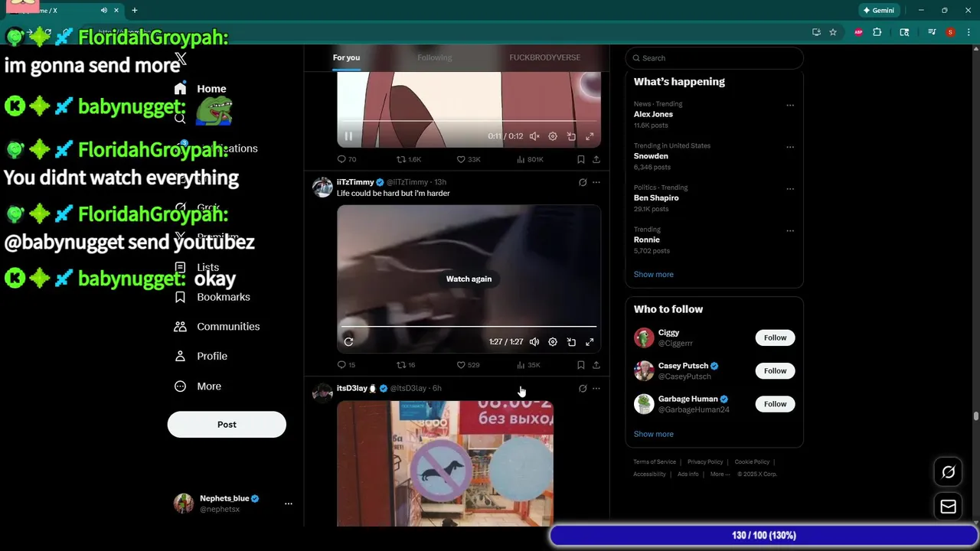View 35K views analytics on iiTzTimmy post
This screenshot has height=551, width=980.
pos(528,365)
